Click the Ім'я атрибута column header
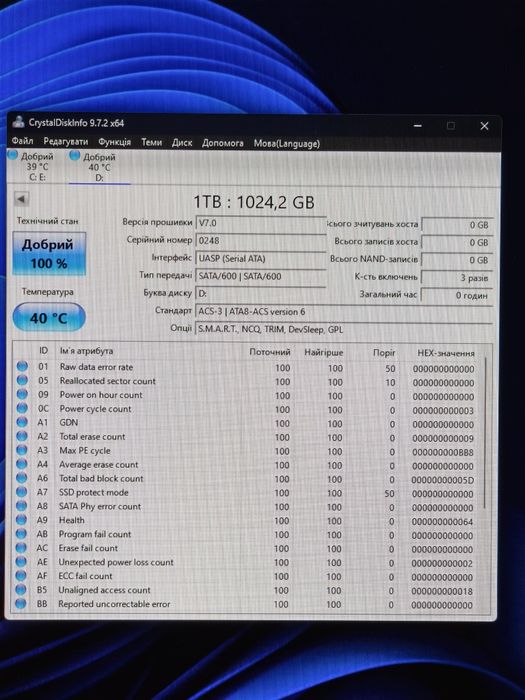The height and width of the screenshot is (700, 525). [87, 351]
